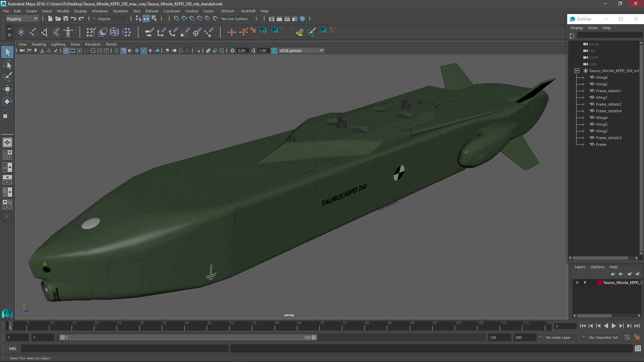Open the Script Editor icon
This screenshot has width=644, height=362.
(638, 349)
